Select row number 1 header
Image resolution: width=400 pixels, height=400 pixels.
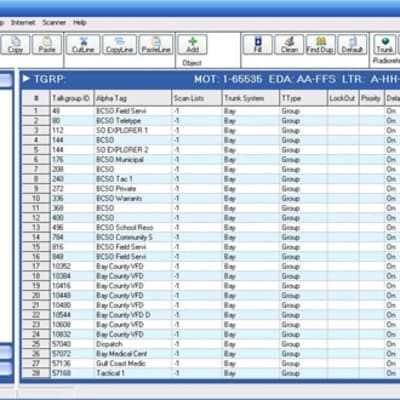pos(36,111)
